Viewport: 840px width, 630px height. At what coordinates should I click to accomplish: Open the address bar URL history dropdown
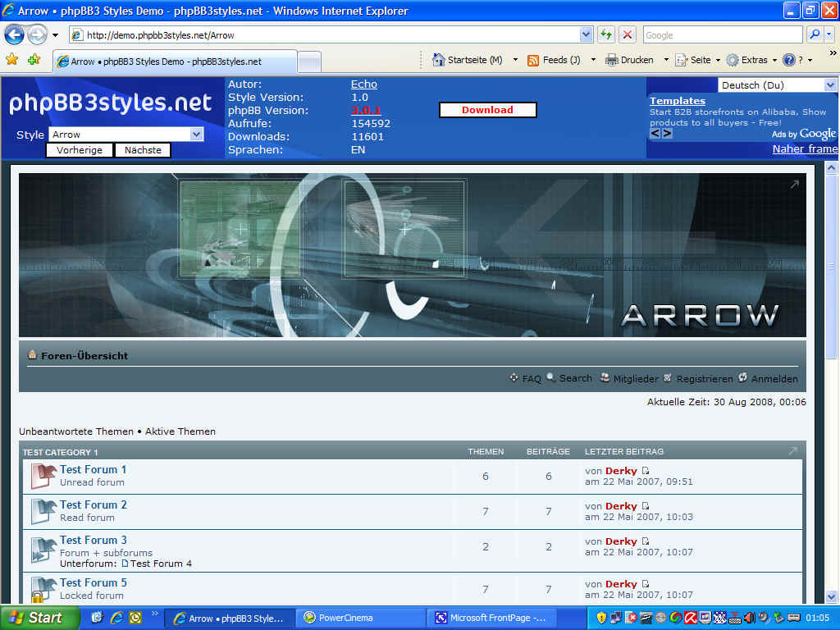point(586,34)
